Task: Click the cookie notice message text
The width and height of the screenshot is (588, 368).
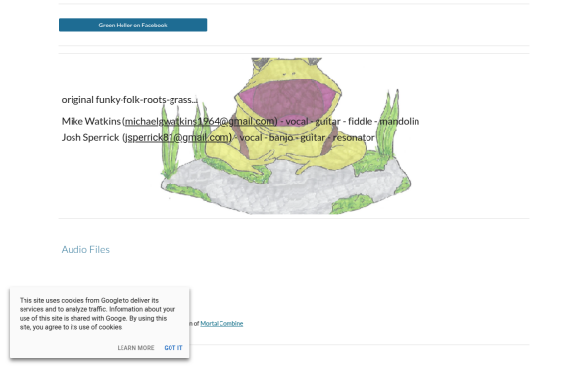Action: tap(97, 314)
